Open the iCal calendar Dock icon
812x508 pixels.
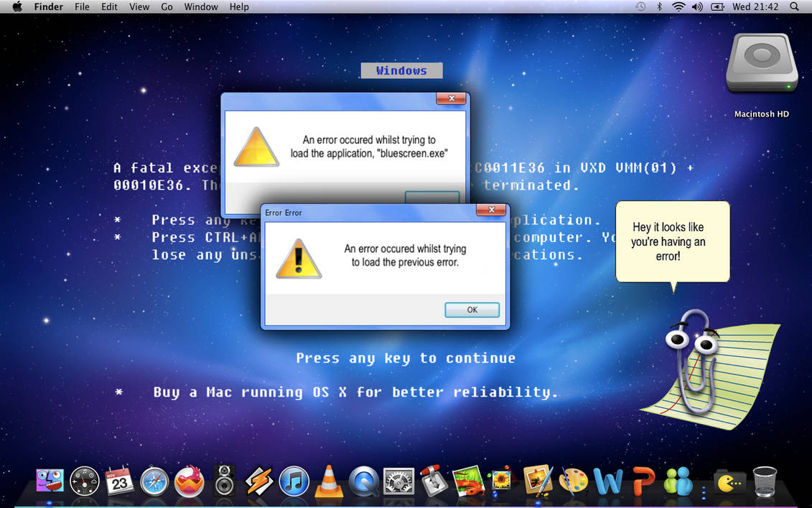click(x=119, y=481)
